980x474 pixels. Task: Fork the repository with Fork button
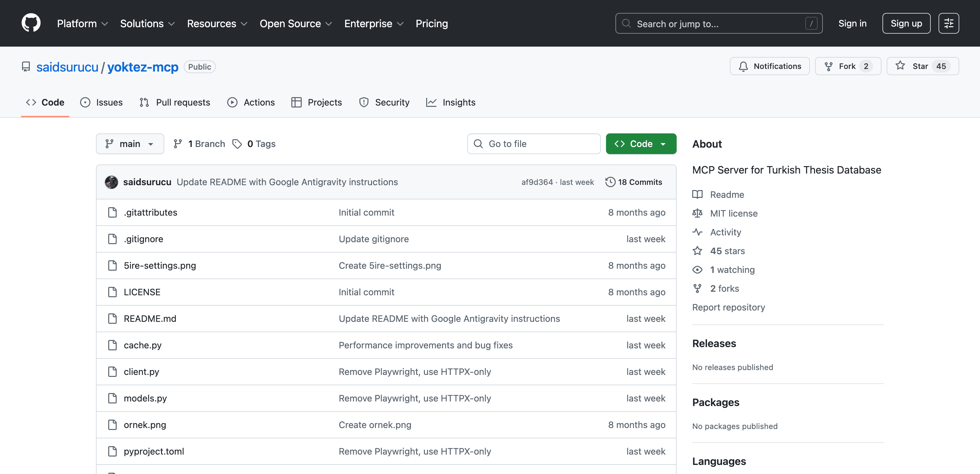pyautogui.click(x=847, y=66)
